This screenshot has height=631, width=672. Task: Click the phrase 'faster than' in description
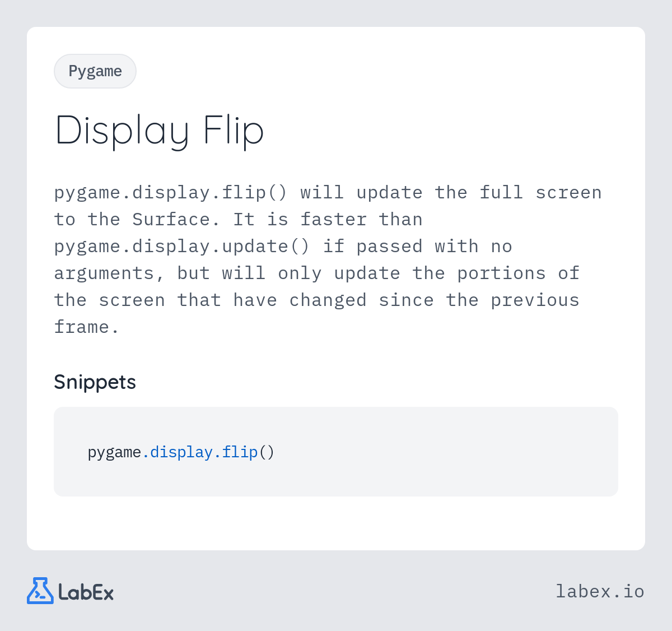click(361, 219)
